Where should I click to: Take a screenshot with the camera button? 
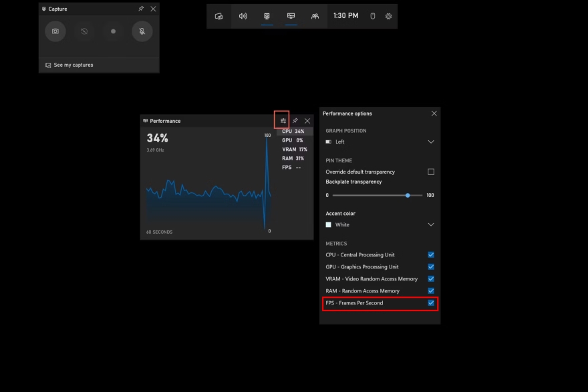[x=55, y=31]
